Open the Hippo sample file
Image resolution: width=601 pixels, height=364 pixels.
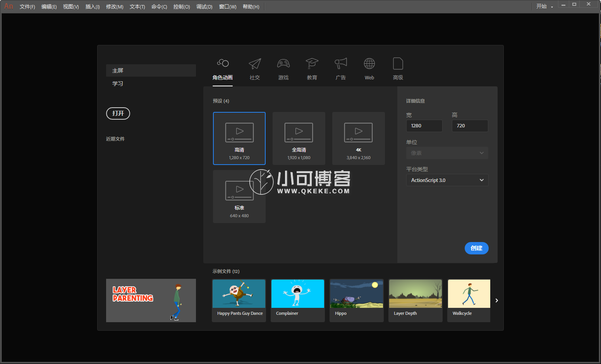(357, 300)
